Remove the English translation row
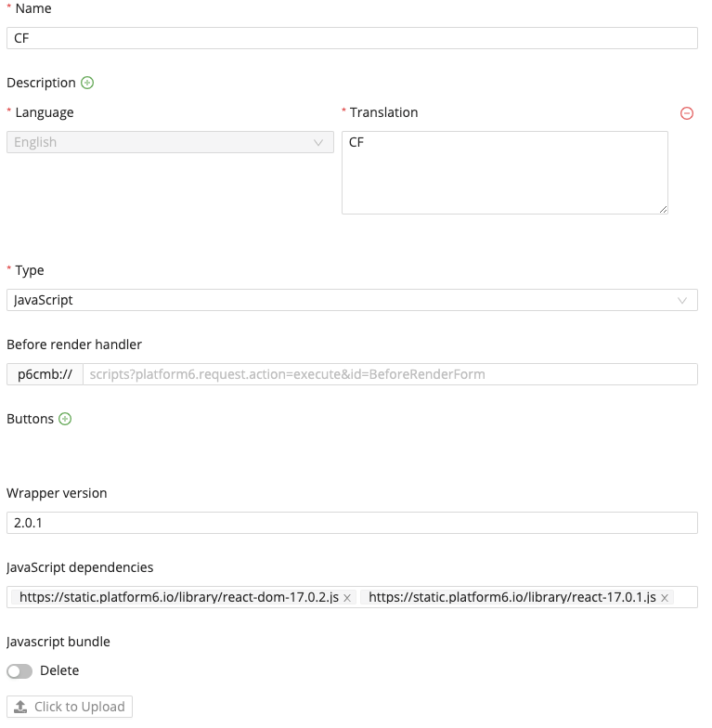Image resolution: width=712 pixels, height=728 pixels. pyautogui.click(x=687, y=113)
